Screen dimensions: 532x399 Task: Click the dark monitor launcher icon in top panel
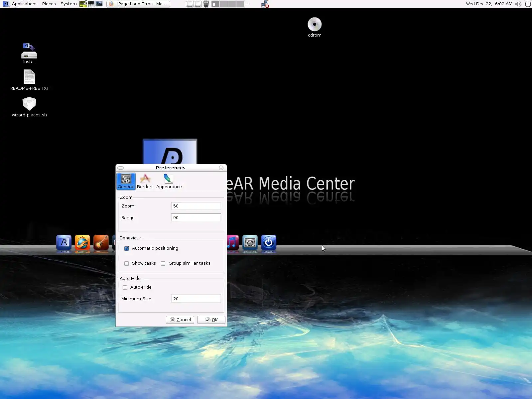point(99,4)
